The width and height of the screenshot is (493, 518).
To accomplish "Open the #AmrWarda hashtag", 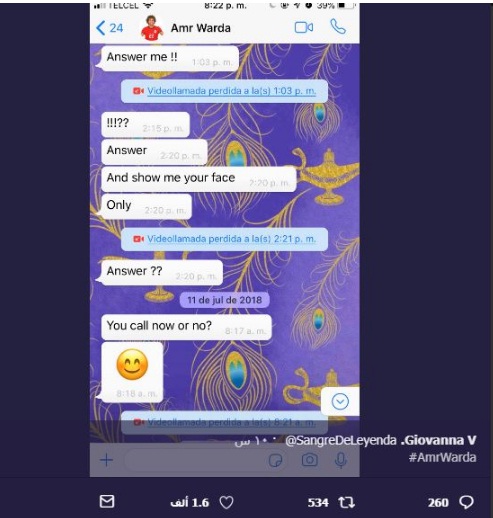I will (x=442, y=457).
